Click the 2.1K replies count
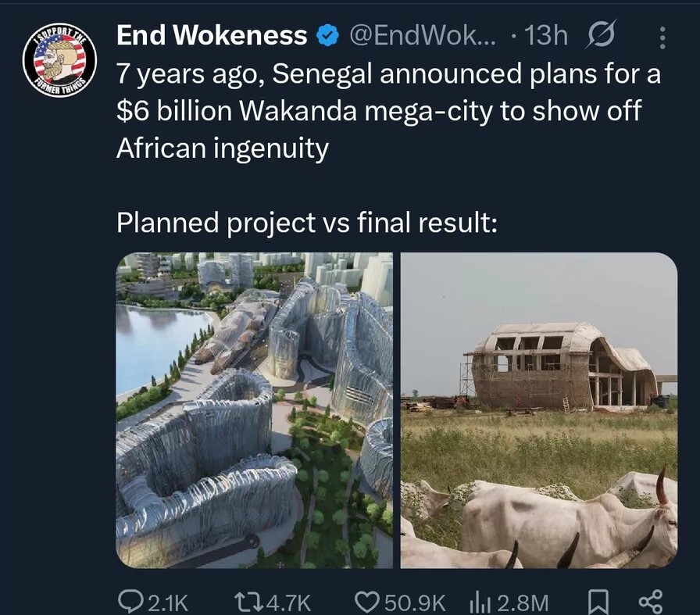 point(167,603)
